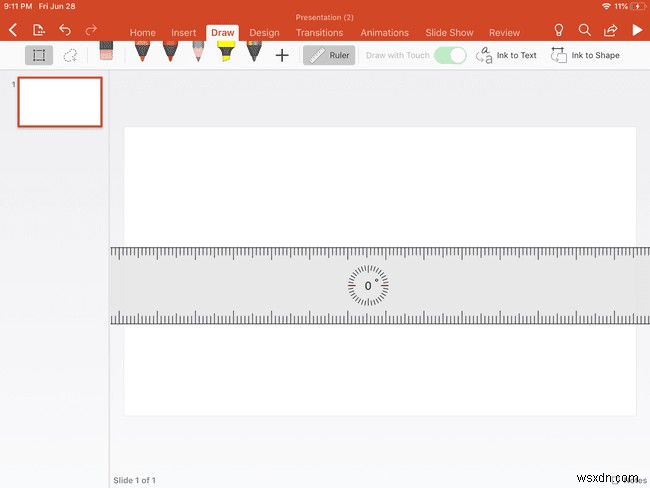The height and width of the screenshot is (488, 650).
Task: Pick the second red pen
Action: tap(170, 51)
